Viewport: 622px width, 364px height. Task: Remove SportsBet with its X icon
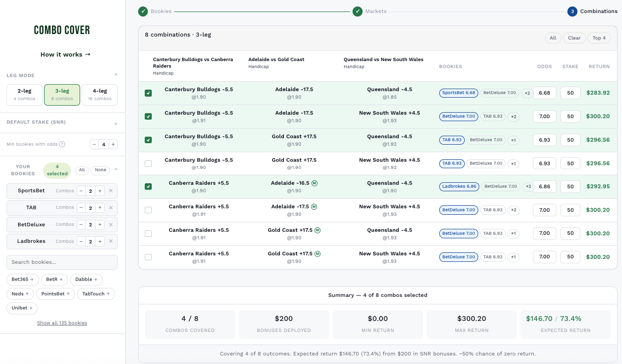tap(111, 191)
